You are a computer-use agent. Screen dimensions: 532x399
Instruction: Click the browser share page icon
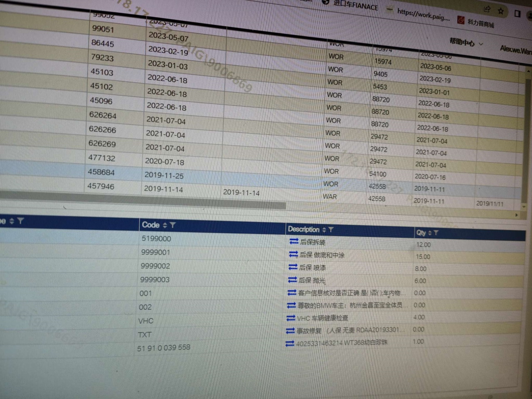click(487, 9)
